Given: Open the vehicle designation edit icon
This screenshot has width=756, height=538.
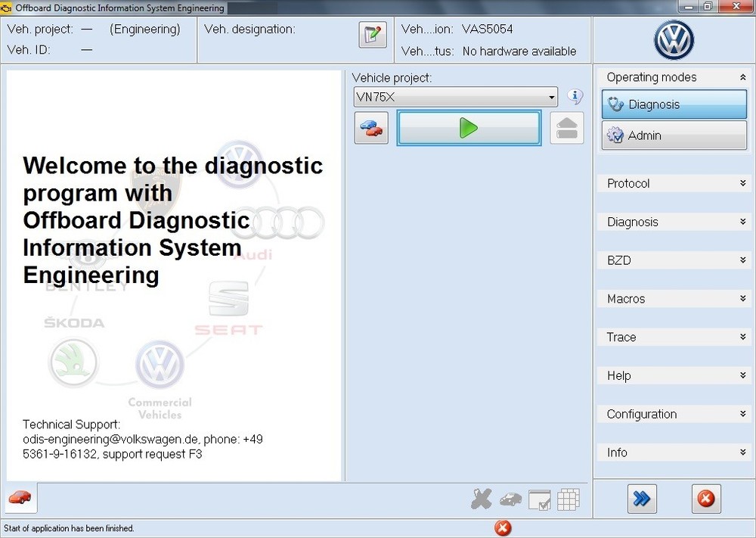Looking at the screenshot, I should pyautogui.click(x=372, y=34).
